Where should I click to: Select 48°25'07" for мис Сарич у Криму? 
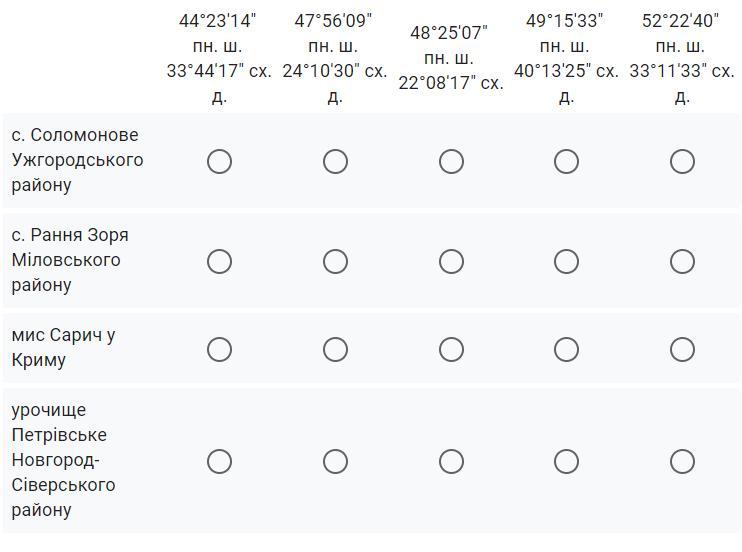(451, 349)
